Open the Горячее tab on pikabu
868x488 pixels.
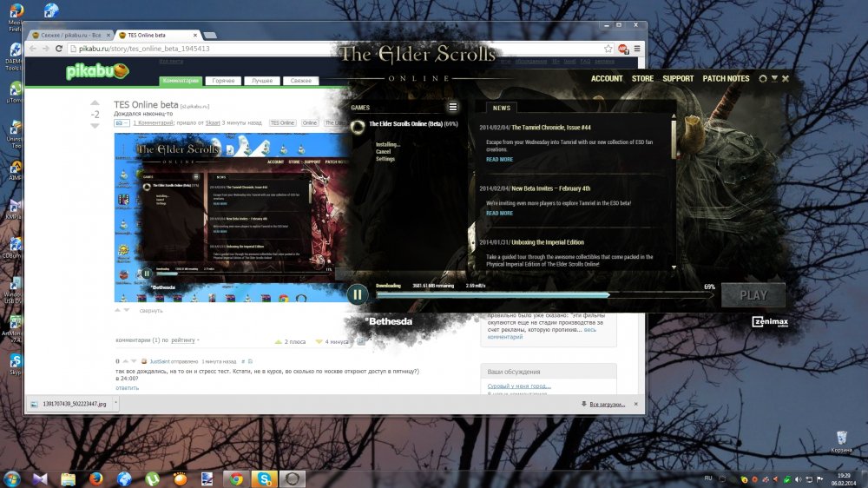coord(223,81)
